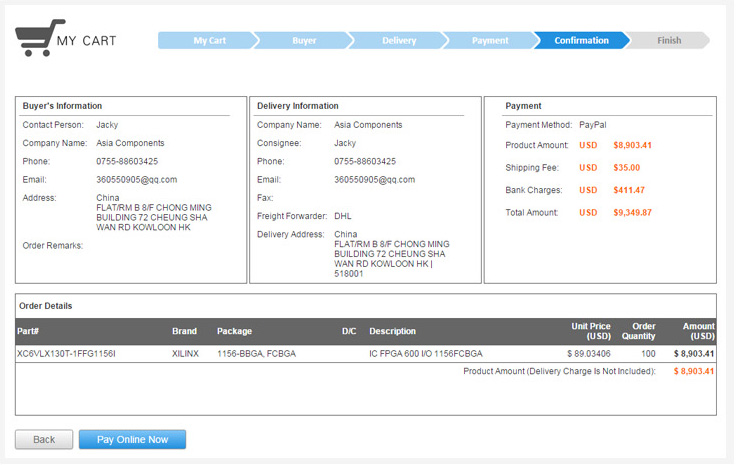Image resolution: width=736 pixels, height=465 pixels.
Task: Click the Part# column header
Action: tap(27, 332)
